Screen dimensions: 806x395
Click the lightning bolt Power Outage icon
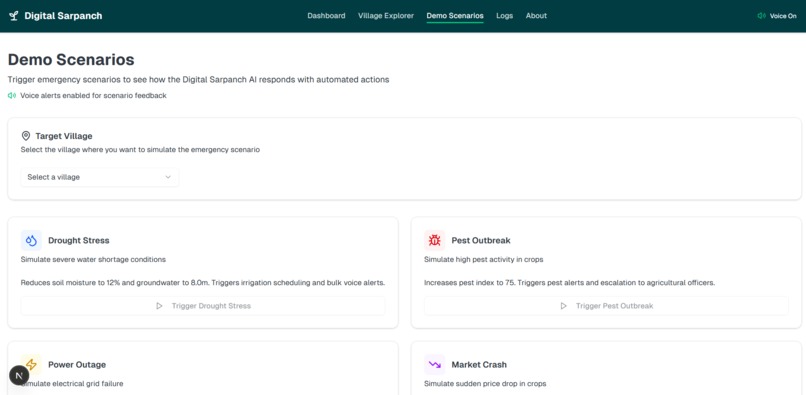tap(31, 365)
